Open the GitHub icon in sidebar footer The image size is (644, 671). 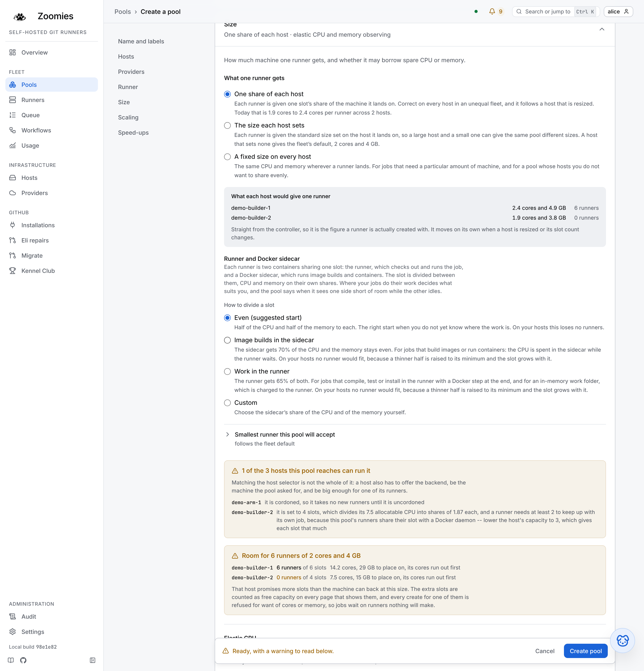coord(23,660)
